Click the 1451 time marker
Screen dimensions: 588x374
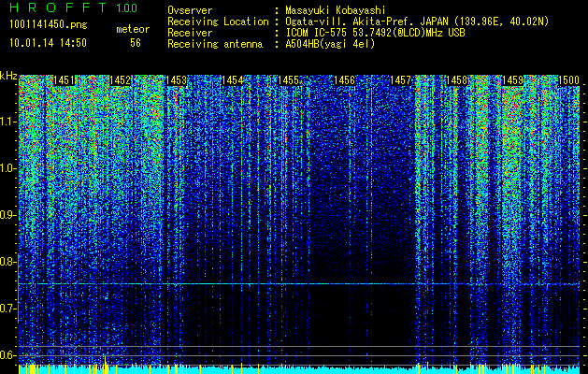pos(65,80)
